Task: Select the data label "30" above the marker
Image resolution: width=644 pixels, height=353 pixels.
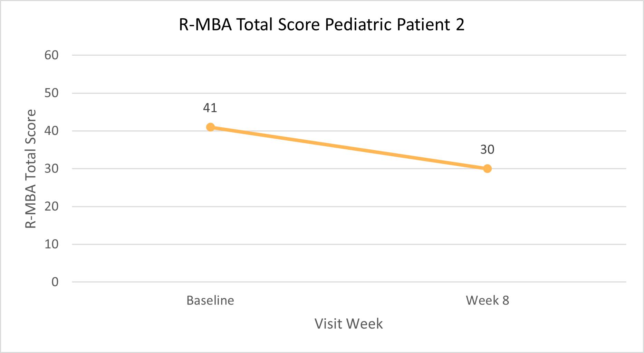Action: (487, 149)
